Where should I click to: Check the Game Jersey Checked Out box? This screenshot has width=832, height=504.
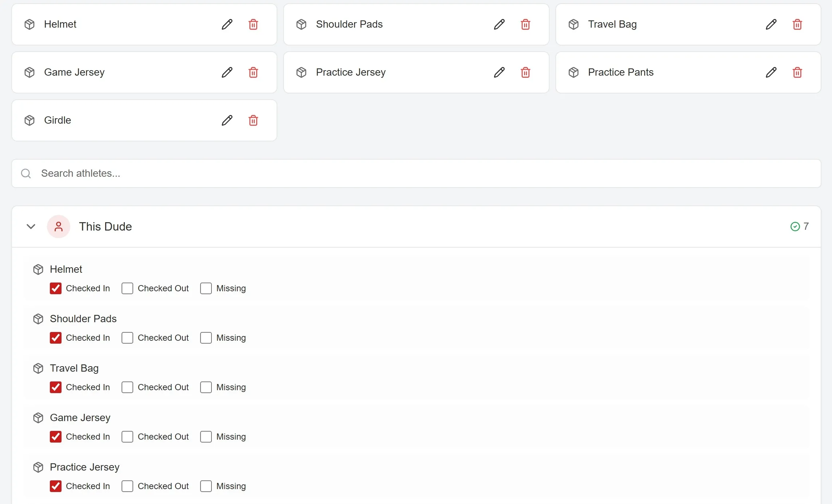pos(127,437)
